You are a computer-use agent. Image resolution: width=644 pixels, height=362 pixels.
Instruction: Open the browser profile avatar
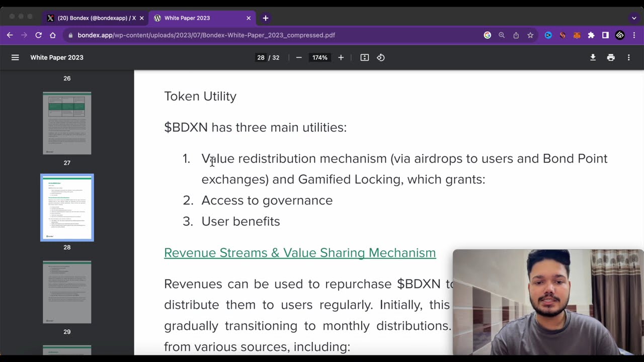click(620, 35)
